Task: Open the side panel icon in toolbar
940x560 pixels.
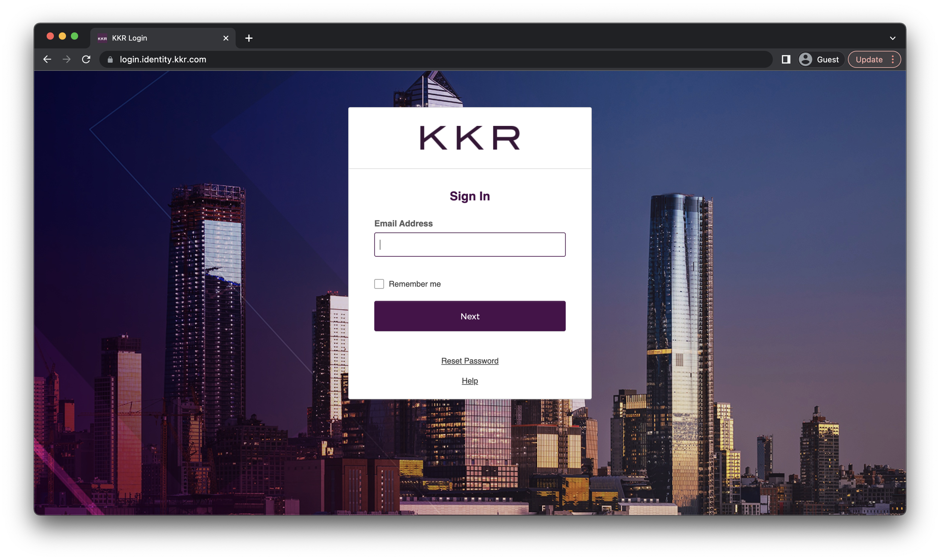Action: [x=786, y=59]
